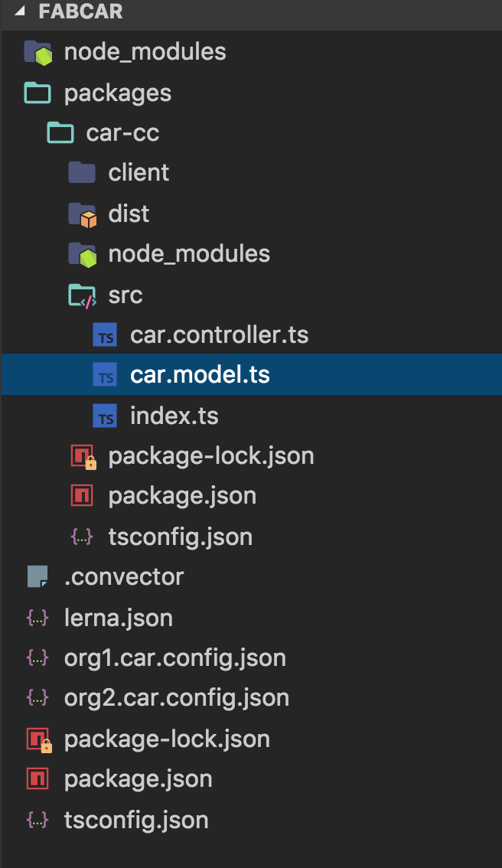This screenshot has height=868, width=502.
Task: Open org1.car.config.json
Action: point(174,658)
